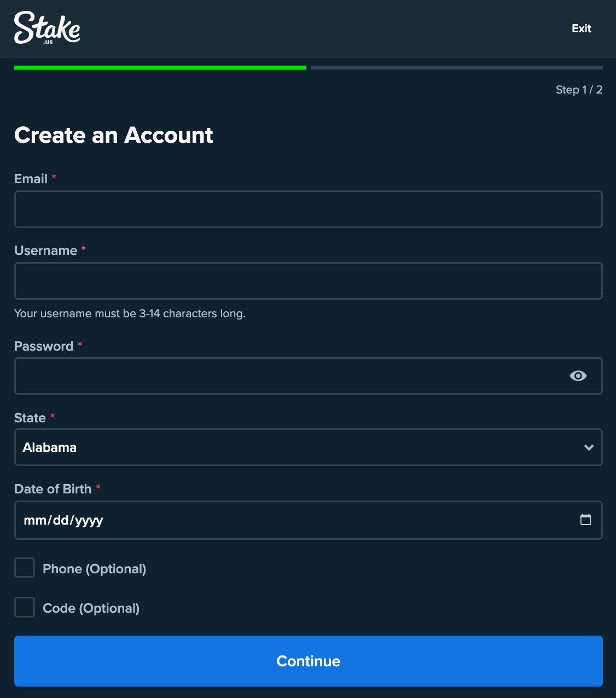Viewport: 616px width, 698px height.
Task: Click the gray second-step progress segment
Action: coord(456,68)
